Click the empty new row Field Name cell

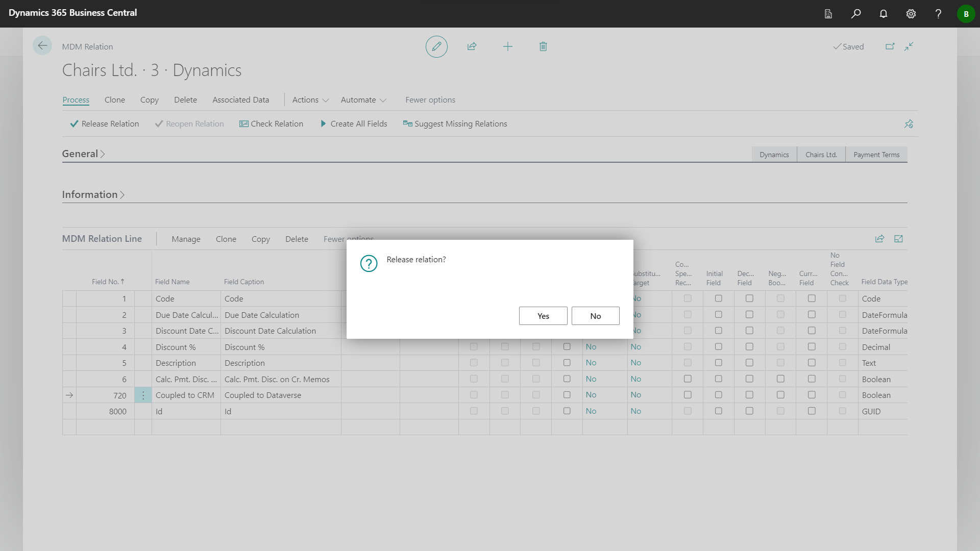pyautogui.click(x=186, y=427)
